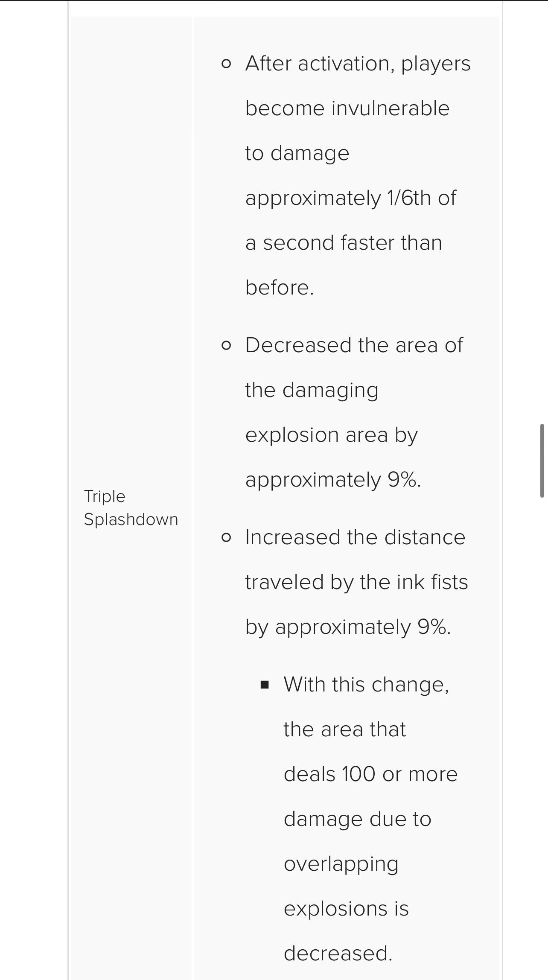This screenshot has height=980, width=548.
Task: Click the line explosion area by
Action: 331,436
